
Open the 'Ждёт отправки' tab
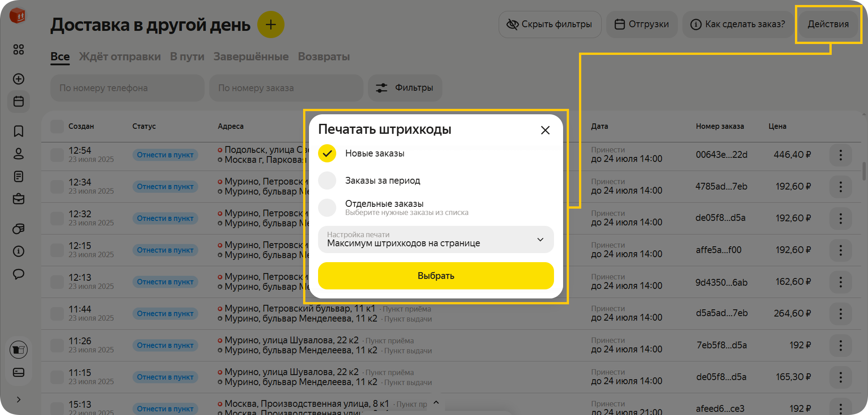(120, 56)
